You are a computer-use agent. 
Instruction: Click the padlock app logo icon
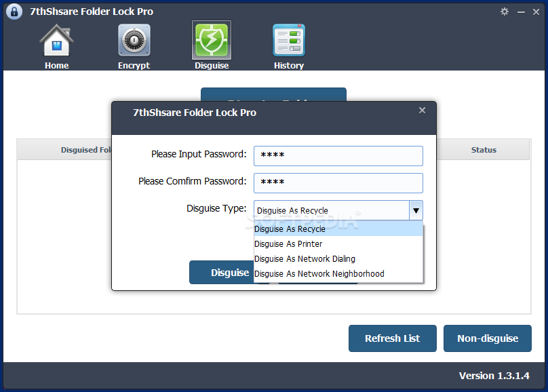coord(14,12)
